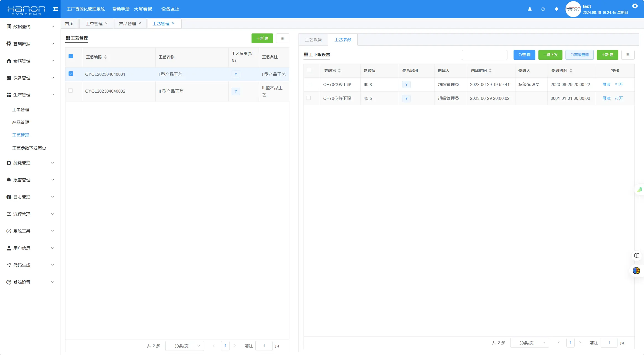Click column settings icon in 上下限设置 toolbar
This screenshot has height=355, width=644.
click(628, 55)
